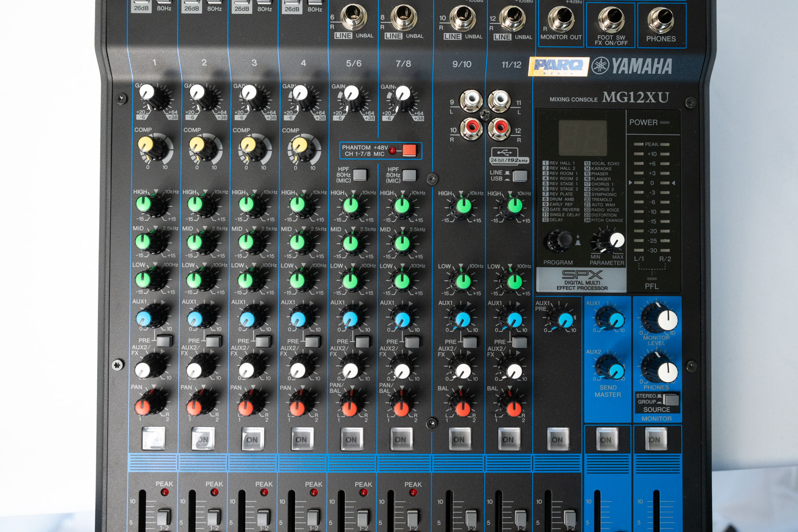Click the channel 11/12 AUX1 knob

(x=513, y=320)
